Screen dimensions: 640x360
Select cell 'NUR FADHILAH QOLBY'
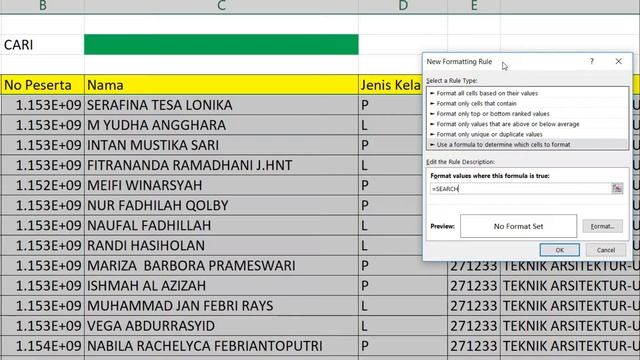[221, 205]
